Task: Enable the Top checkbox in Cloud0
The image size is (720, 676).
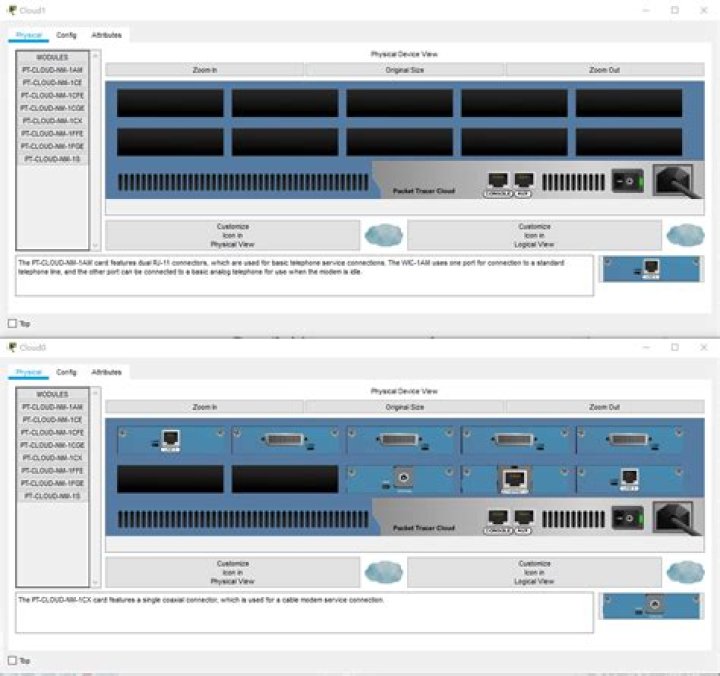Action: point(12,661)
